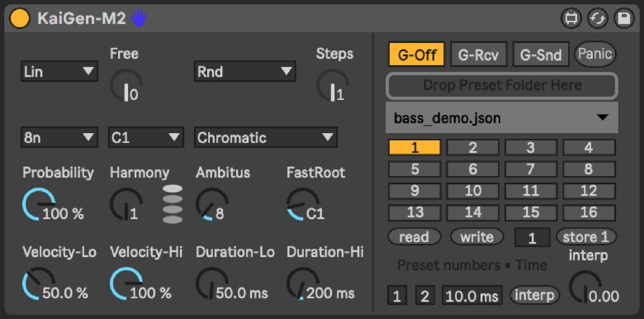Viewport: 644px width, 319px height.
Task: Select preset slot 8
Action: (x=589, y=169)
